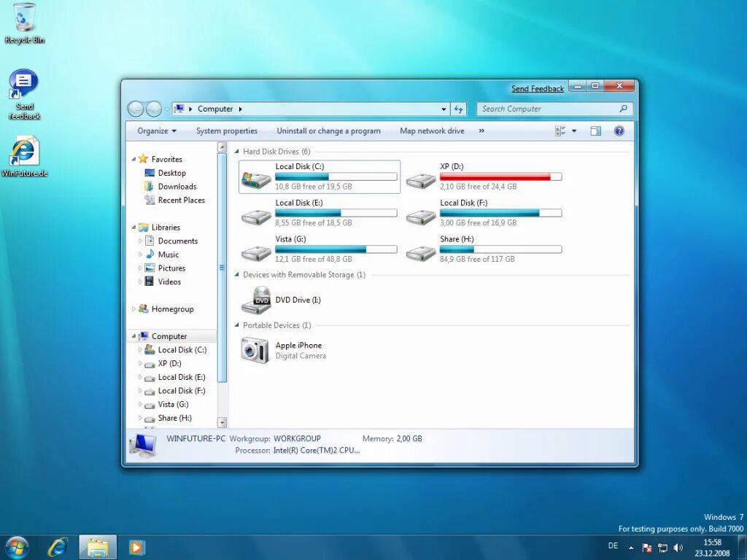Open the Organize dropdown menu
Screen dimensions: 747x560
(x=157, y=131)
